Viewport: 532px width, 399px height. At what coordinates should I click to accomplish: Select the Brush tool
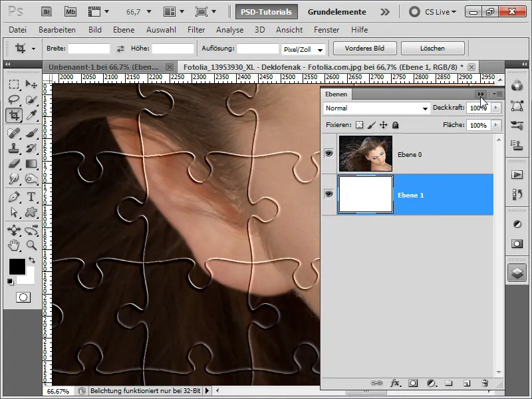point(31,133)
